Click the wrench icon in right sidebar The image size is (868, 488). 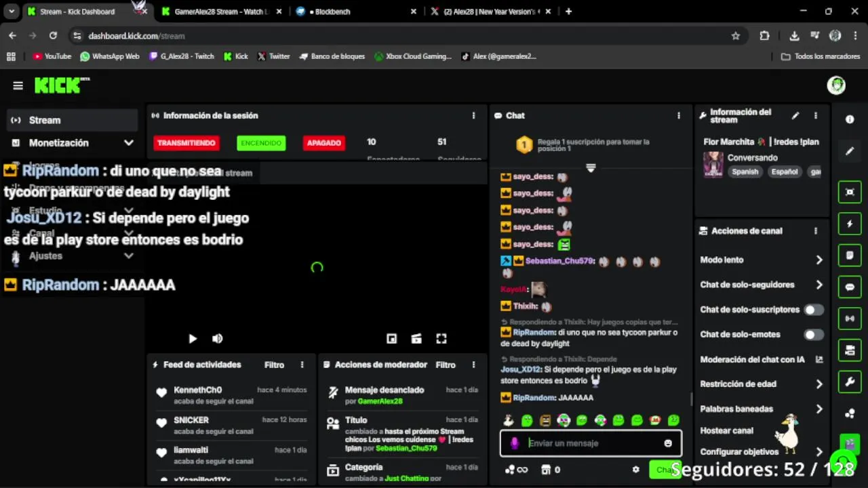(850, 382)
